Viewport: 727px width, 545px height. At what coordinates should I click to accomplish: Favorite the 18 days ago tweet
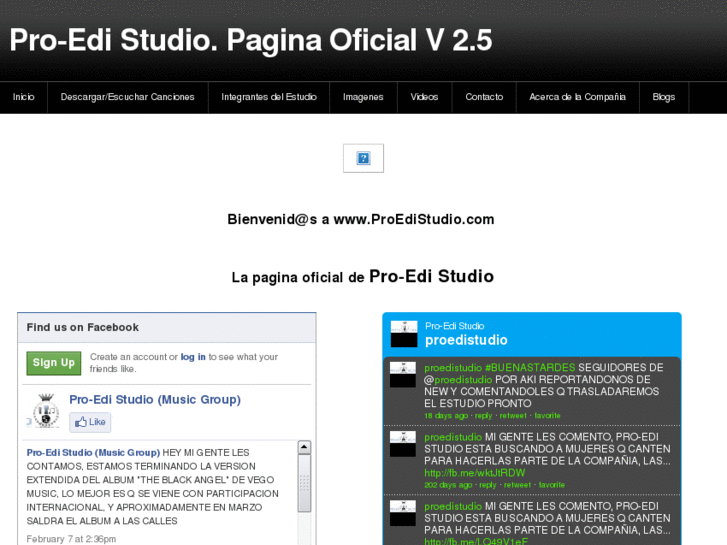(548, 416)
